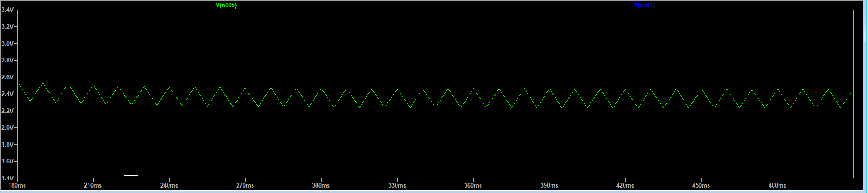
Task: Select the 480ms time axis label
Action: tap(777, 185)
